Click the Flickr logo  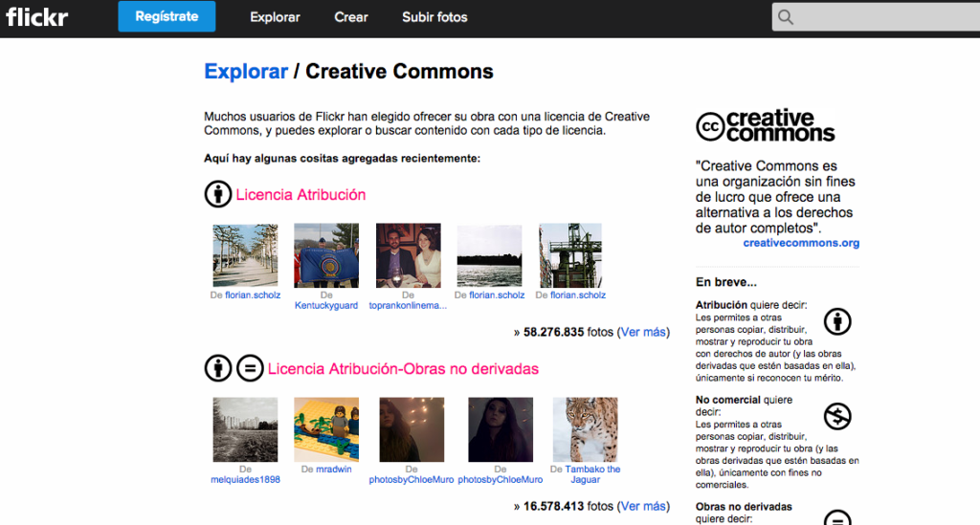pyautogui.click(x=37, y=17)
